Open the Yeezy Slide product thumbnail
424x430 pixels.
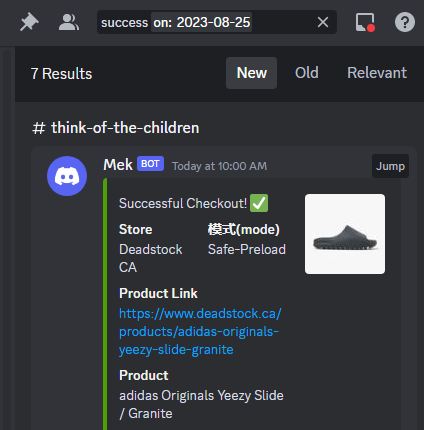coord(345,234)
